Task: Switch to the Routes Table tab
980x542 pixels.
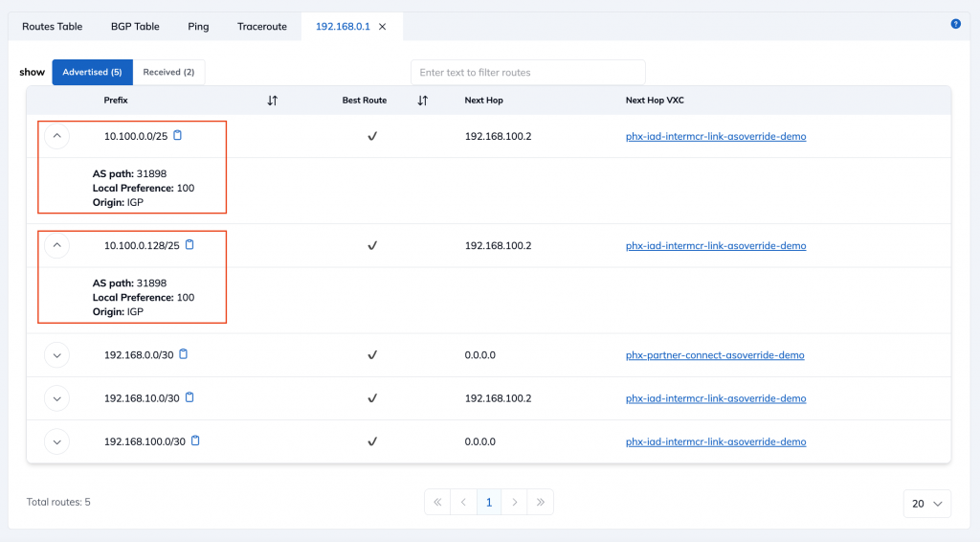Action: click(x=53, y=26)
